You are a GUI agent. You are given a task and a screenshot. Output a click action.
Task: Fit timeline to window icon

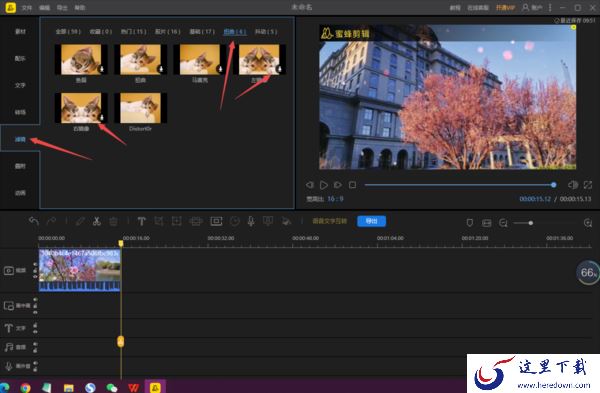pos(487,223)
